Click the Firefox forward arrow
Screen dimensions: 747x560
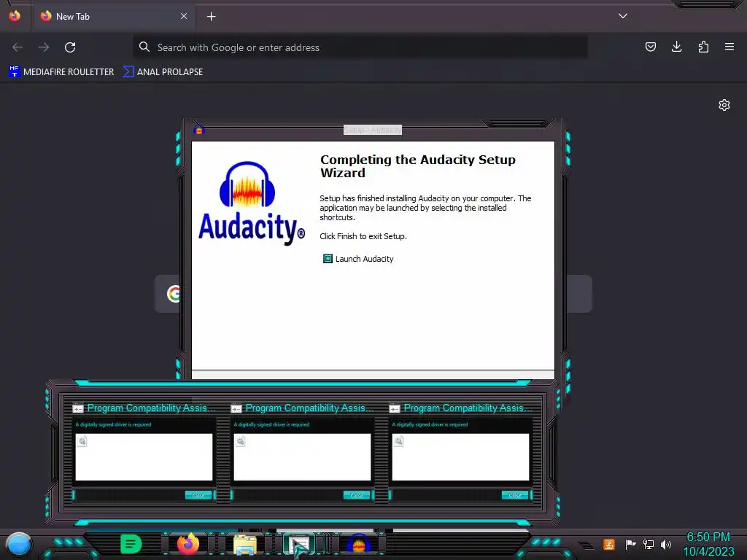click(44, 47)
